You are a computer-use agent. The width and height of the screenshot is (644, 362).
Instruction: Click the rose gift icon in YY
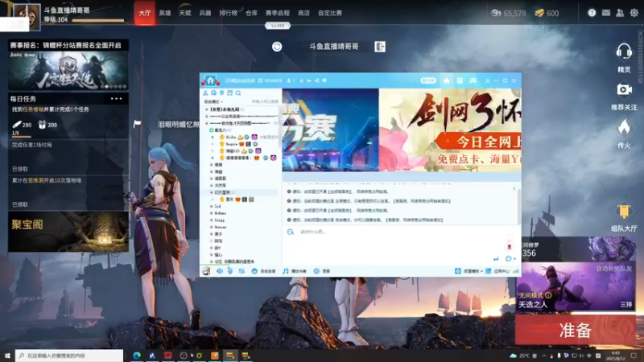pyautogui.click(x=510, y=245)
